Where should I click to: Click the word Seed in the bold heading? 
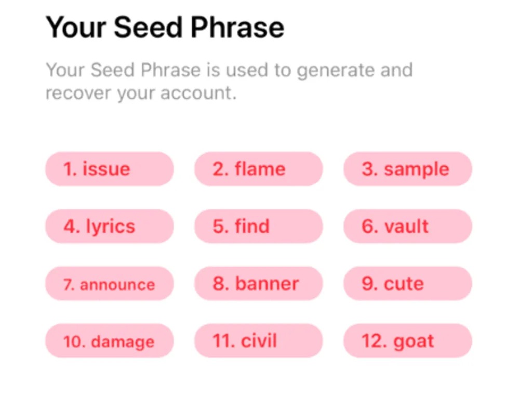[x=148, y=27]
